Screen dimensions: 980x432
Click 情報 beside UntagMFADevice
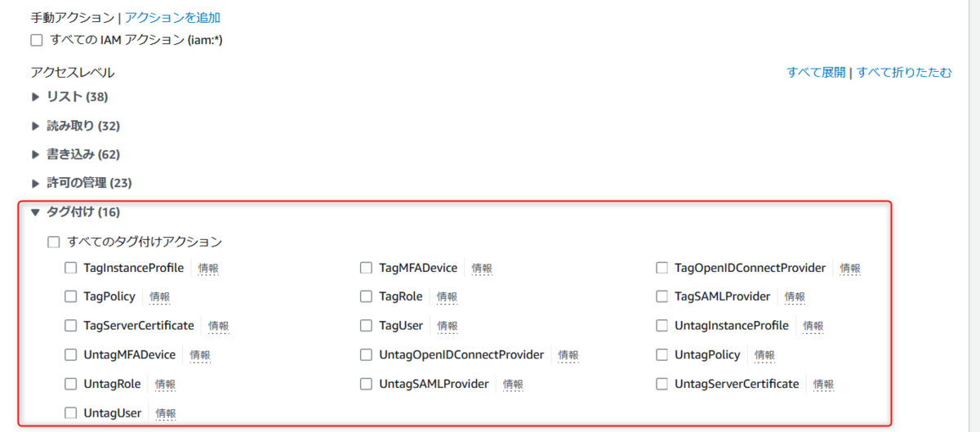pyautogui.click(x=200, y=356)
